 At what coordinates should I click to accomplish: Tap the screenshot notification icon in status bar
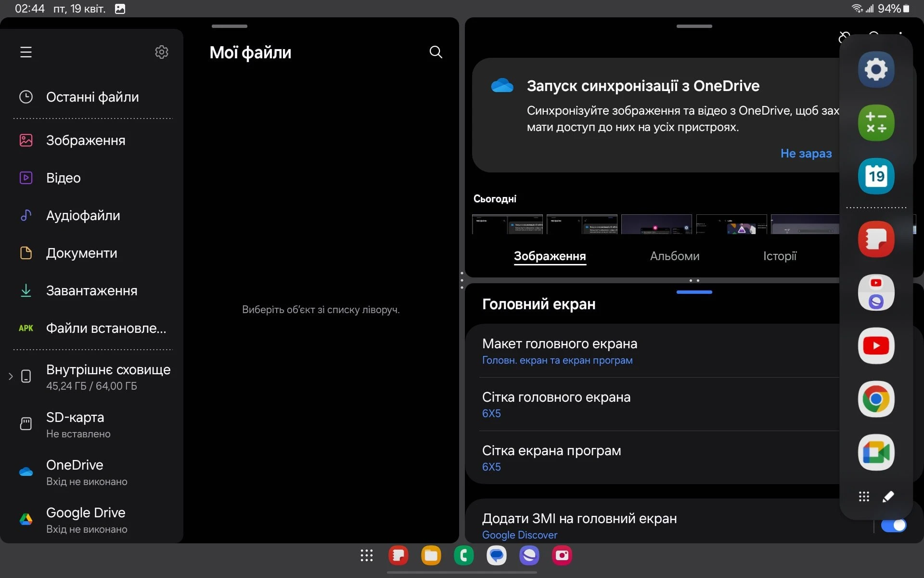tap(120, 9)
